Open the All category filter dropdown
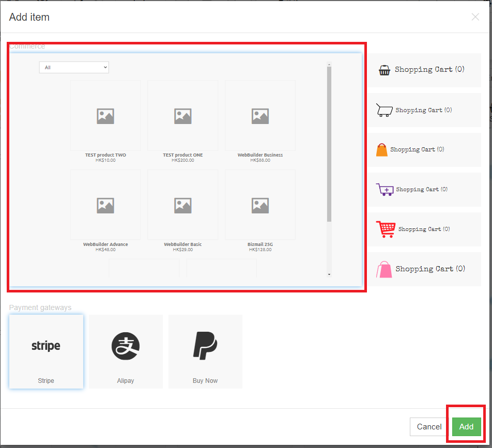This screenshot has width=492, height=448. (x=74, y=67)
